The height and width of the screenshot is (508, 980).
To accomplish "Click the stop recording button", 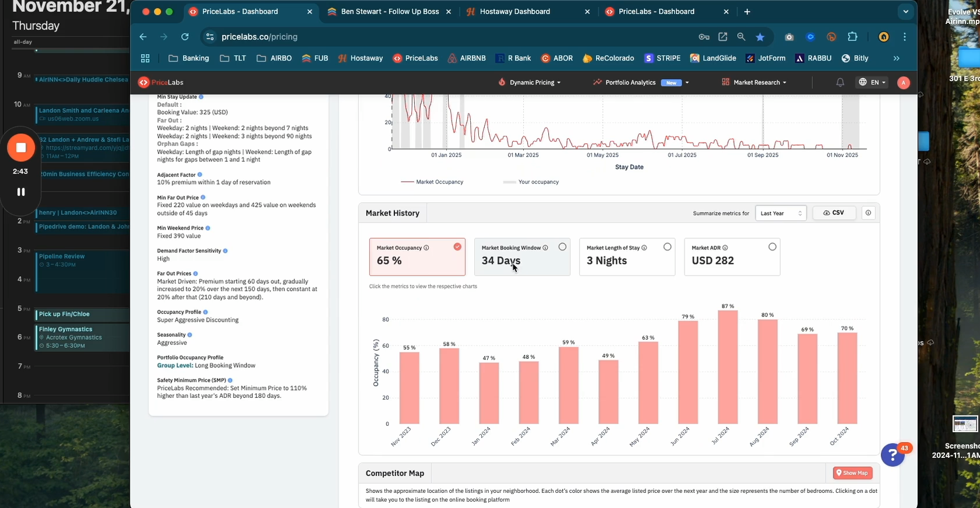I will click(21, 148).
